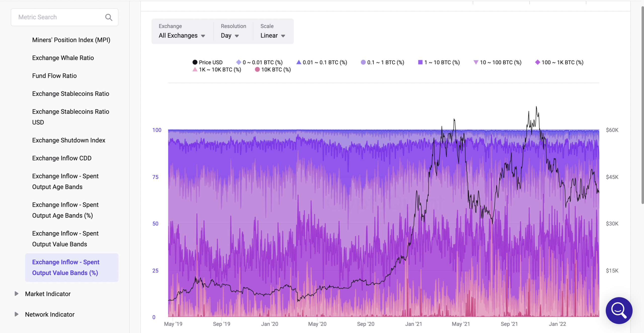Viewport: 644px width, 333px height.
Task: Hide the 10K BTC (%) series label
Action: coord(276,69)
